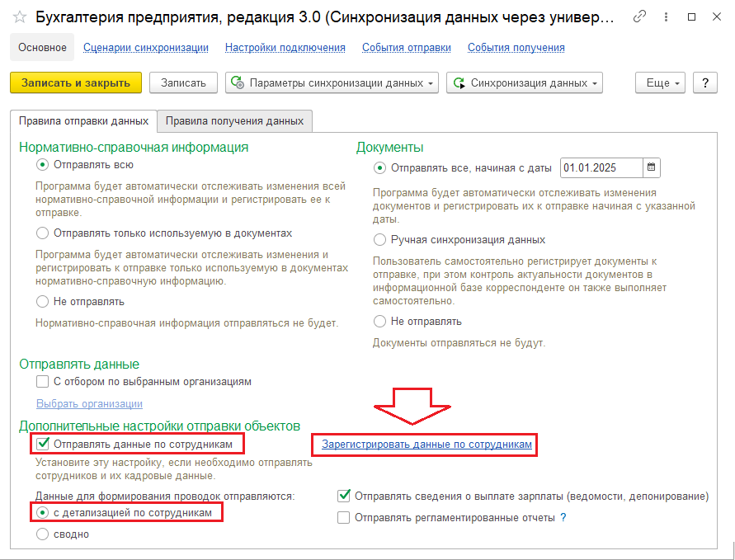The image size is (735, 560).
Task: Switch to 'Правила получения данных' tab
Action: [x=234, y=121]
